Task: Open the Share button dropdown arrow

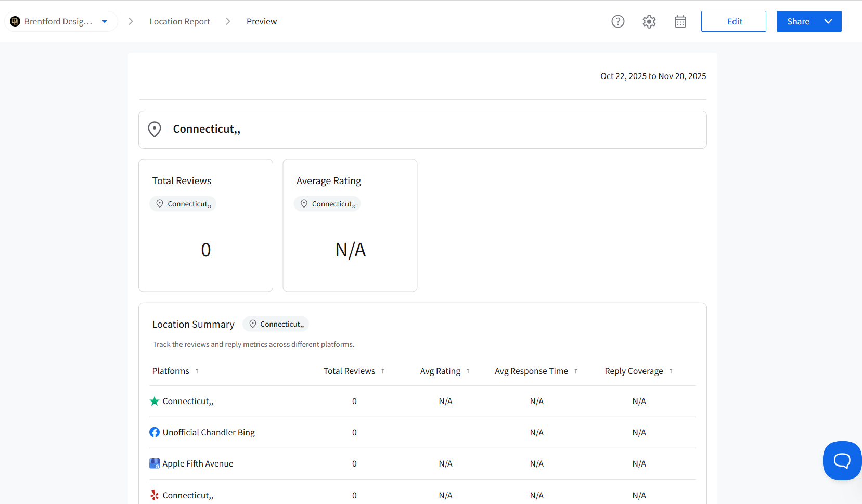Action: click(828, 21)
